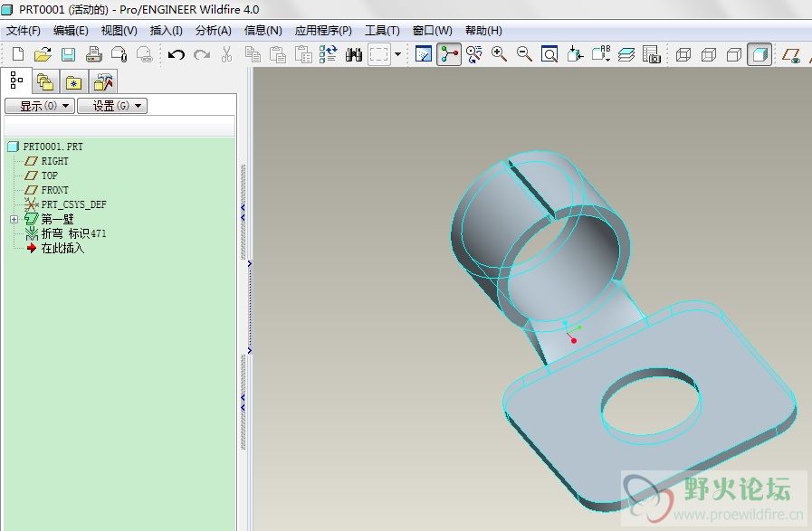Open the 设置(G) dropdown

(111, 106)
